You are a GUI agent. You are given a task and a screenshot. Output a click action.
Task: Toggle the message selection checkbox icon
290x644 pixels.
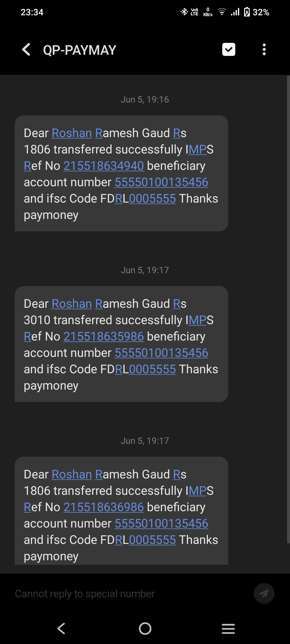tap(229, 50)
